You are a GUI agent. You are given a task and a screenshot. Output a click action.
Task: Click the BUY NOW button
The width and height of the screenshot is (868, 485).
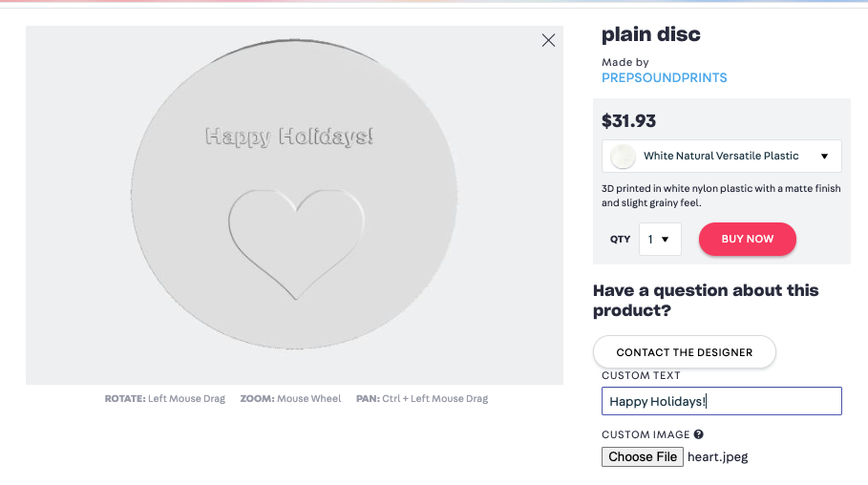748,240
